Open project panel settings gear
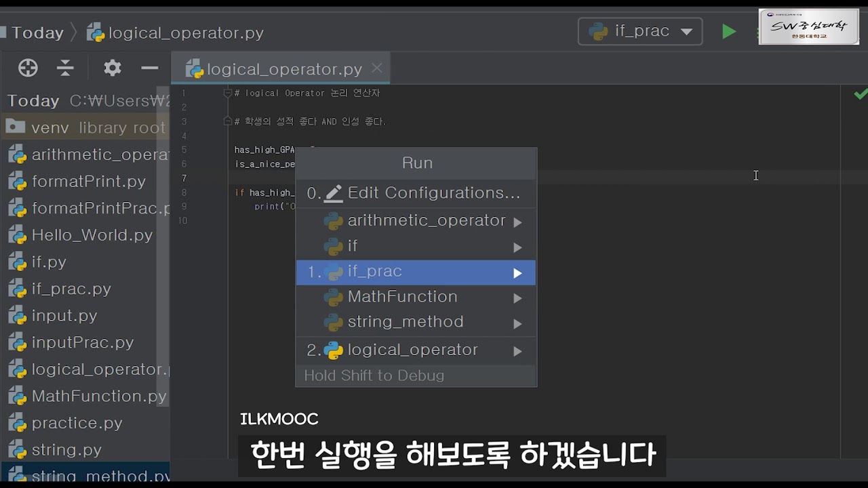Viewport: 868px width, 488px height. click(113, 68)
